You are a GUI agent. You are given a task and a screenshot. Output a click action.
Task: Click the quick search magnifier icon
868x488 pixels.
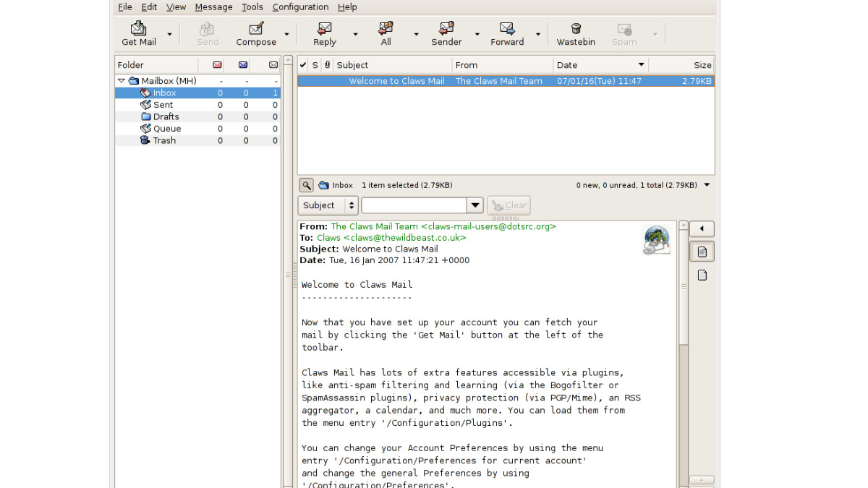pyautogui.click(x=305, y=184)
